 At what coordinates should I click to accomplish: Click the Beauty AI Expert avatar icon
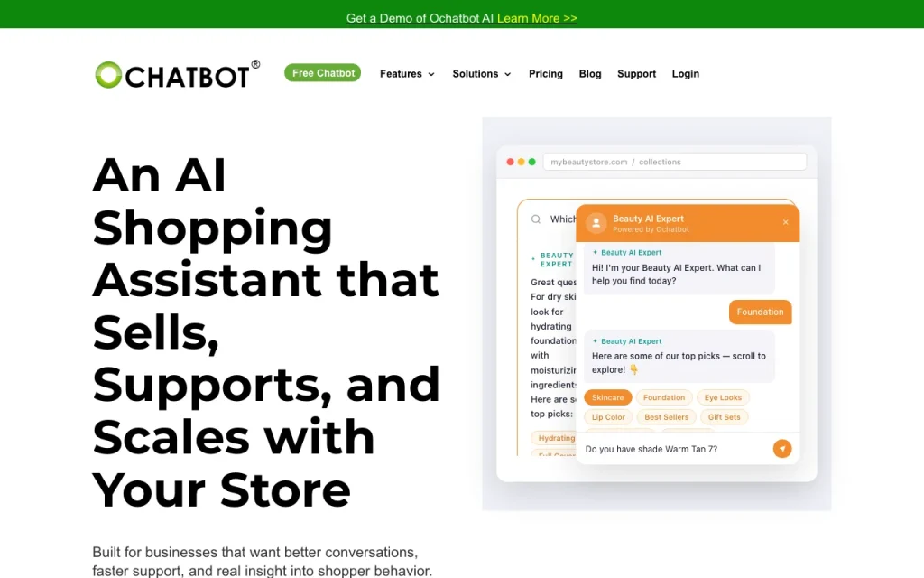596,224
